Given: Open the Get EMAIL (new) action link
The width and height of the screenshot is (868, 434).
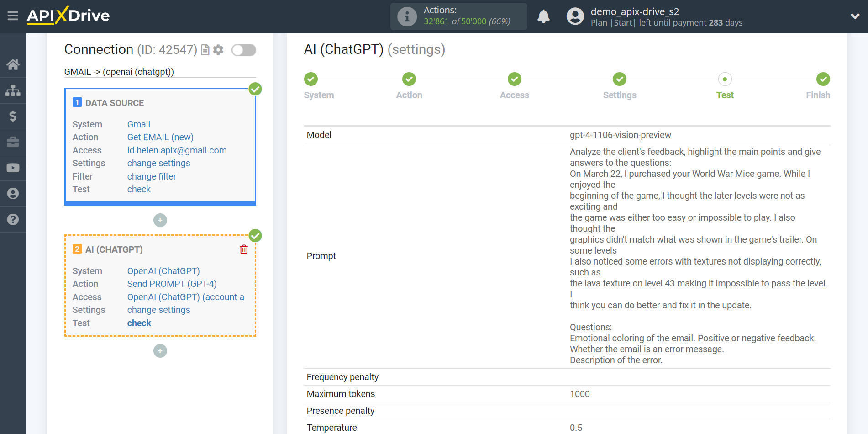Looking at the screenshot, I should [160, 137].
